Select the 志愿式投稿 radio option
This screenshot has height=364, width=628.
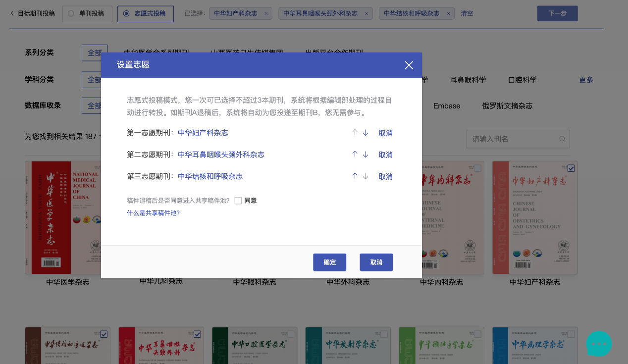(x=126, y=13)
